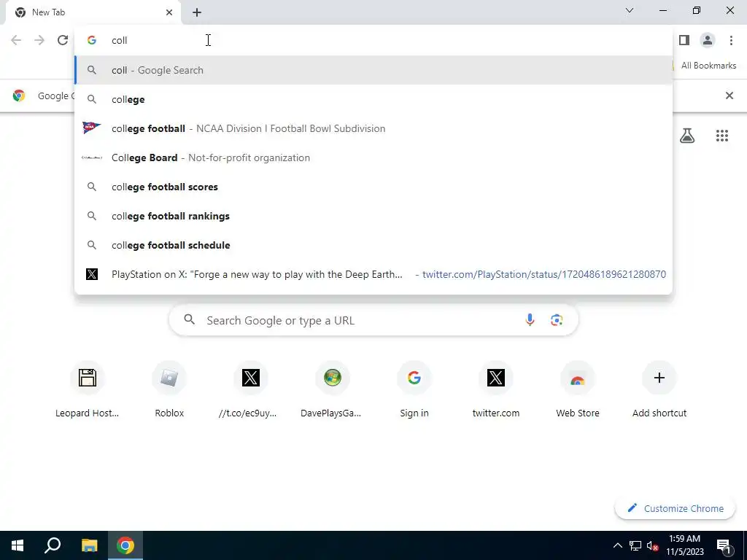Open the 1:59 AM clock calendar
This screenshot has width=747, height=560.
[x=684, y=545]
